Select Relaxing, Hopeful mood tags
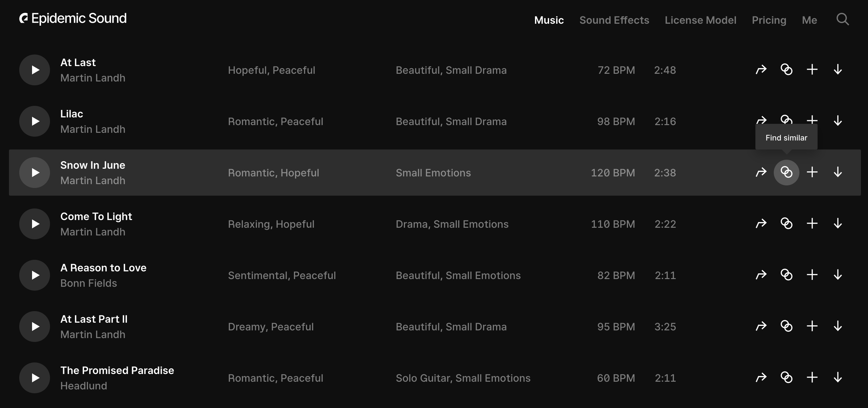Viewport: 868px width, 408px height. coord(271,224)
